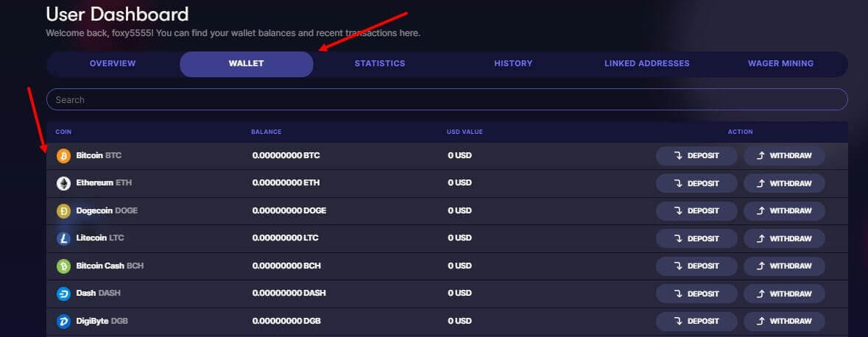The height and width of the screenshot is (337, 868).
Task: Click the Dogecoin coin icon
Action: (x=63, y=211)
